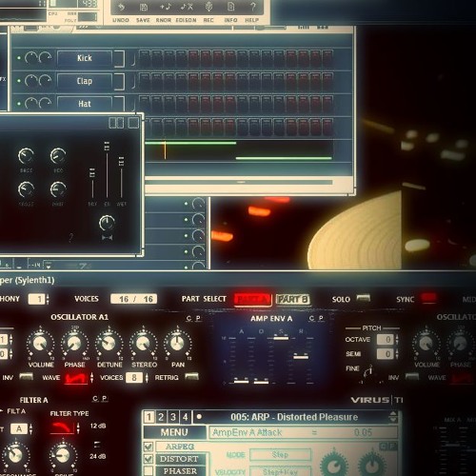Click the Kick channel's second knob

45,58
